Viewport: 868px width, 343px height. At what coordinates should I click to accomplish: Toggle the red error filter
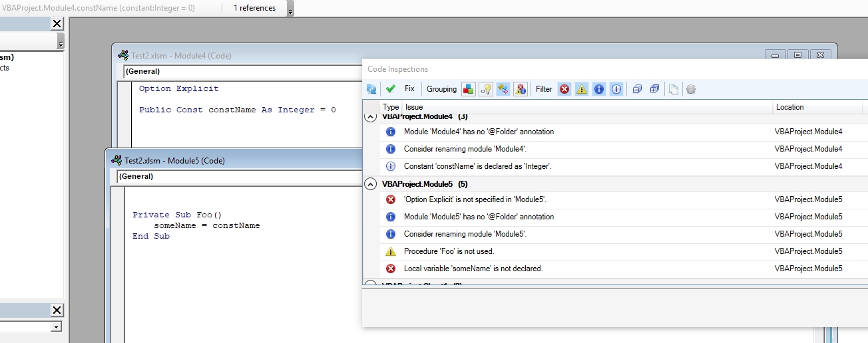pos(564,89)
